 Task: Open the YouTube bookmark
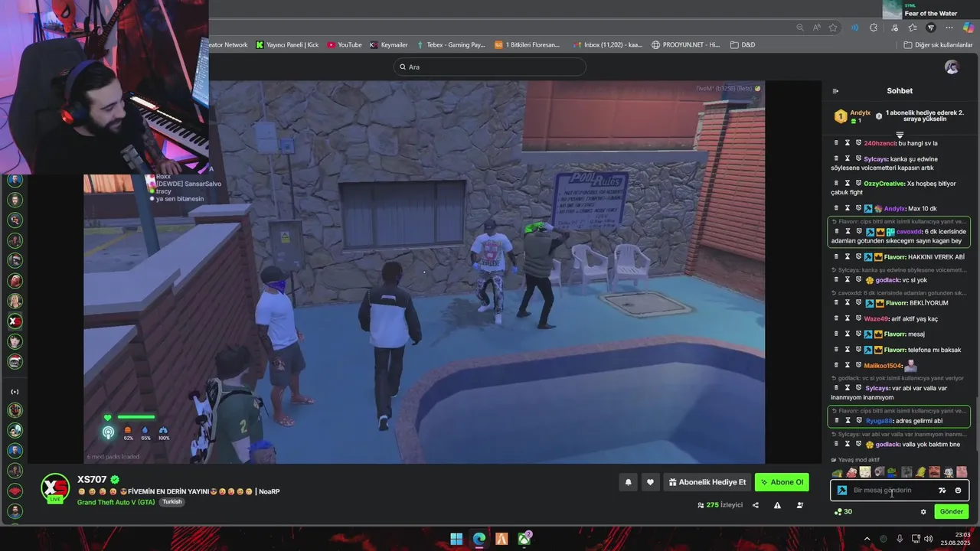[344, 44]
